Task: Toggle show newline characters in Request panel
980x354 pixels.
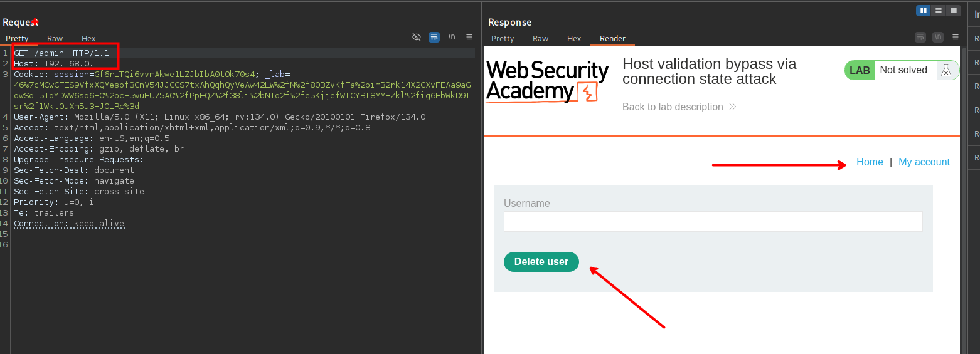Action: pyautogui.click(x=452, y=38)
